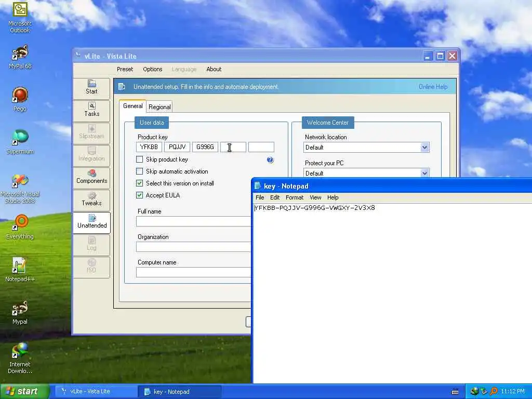This screenshot has width=532, height=399.
Task: Open the Tasks section in vLite
Action: point(91,110)
